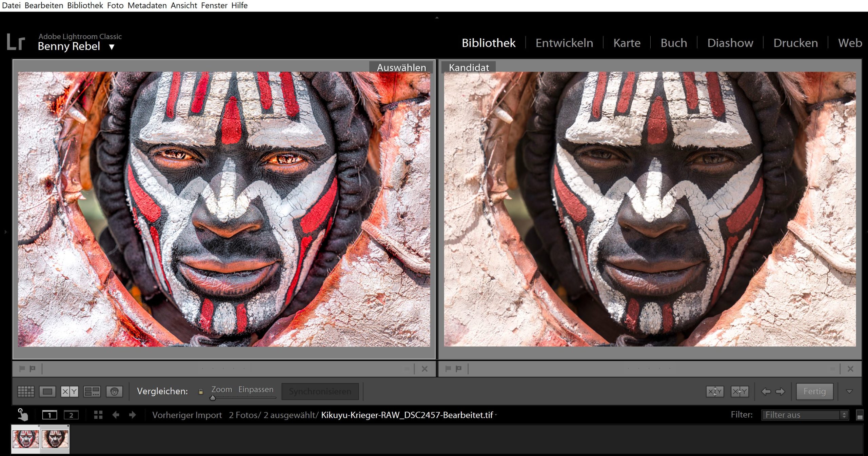Click the Fertig button

814,392
